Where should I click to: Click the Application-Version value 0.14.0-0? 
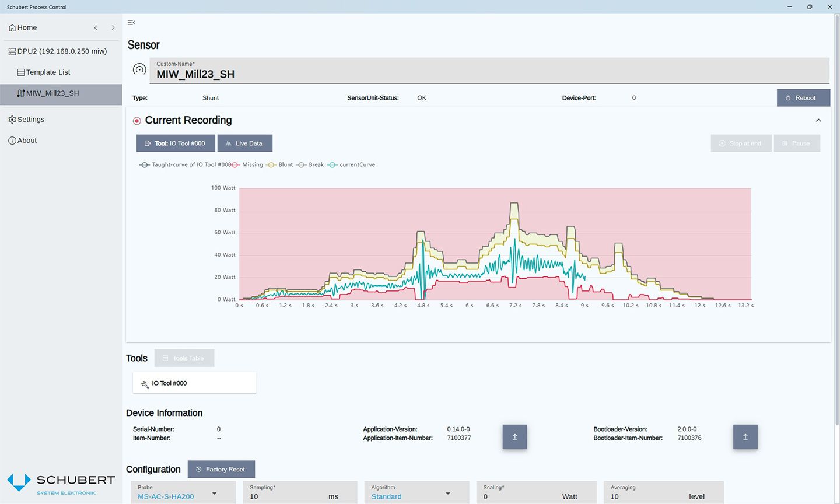(459, 429)
